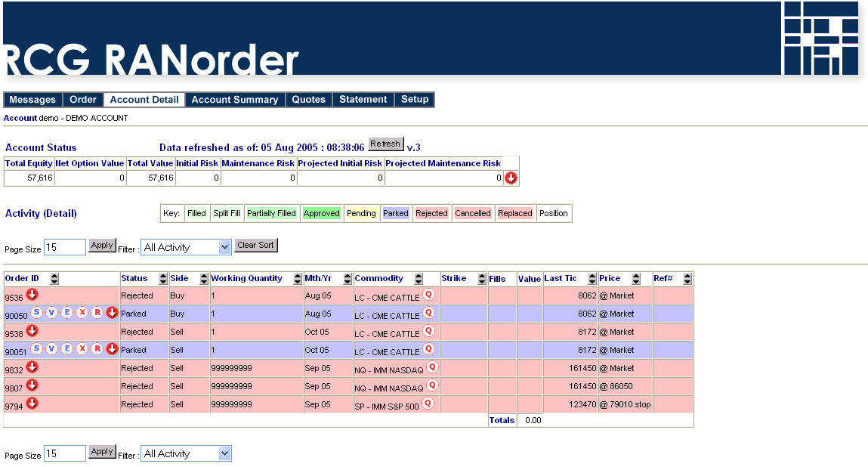Switch to the Account Summary tab
The image size is (868, 467).
click(235, 100)
